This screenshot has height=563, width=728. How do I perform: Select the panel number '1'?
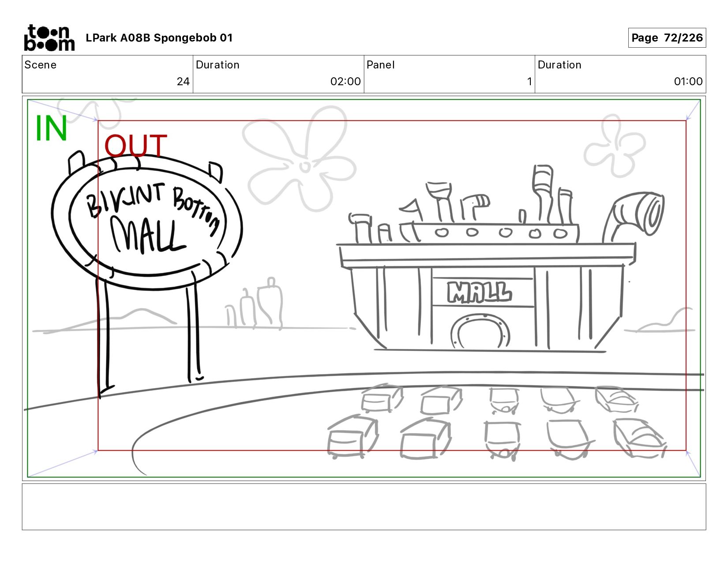coord(529,81)
